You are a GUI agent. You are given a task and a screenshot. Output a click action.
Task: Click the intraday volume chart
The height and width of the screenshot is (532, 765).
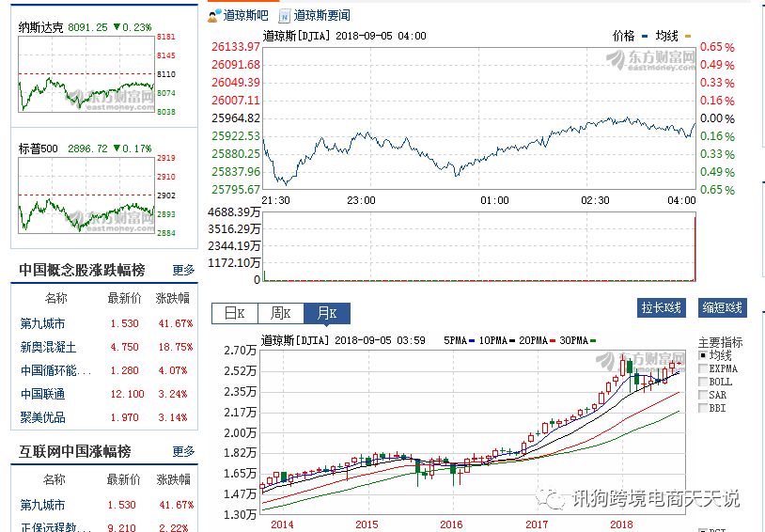pos(479,246)
